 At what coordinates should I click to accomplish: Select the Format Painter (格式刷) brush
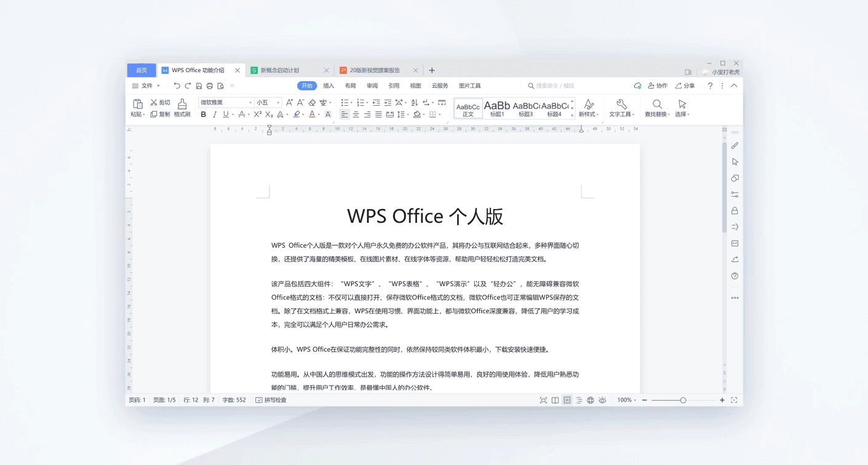[x=182, y=108]
